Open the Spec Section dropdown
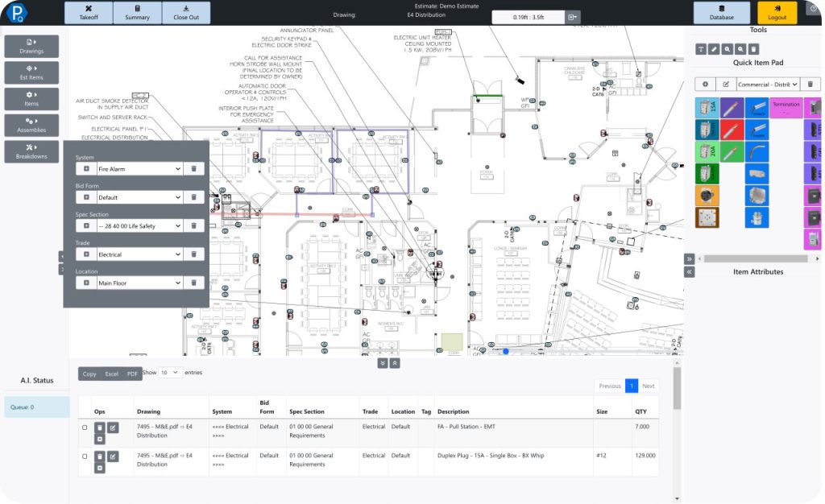This screenshot has width=825, height=504. pos(139,226)
